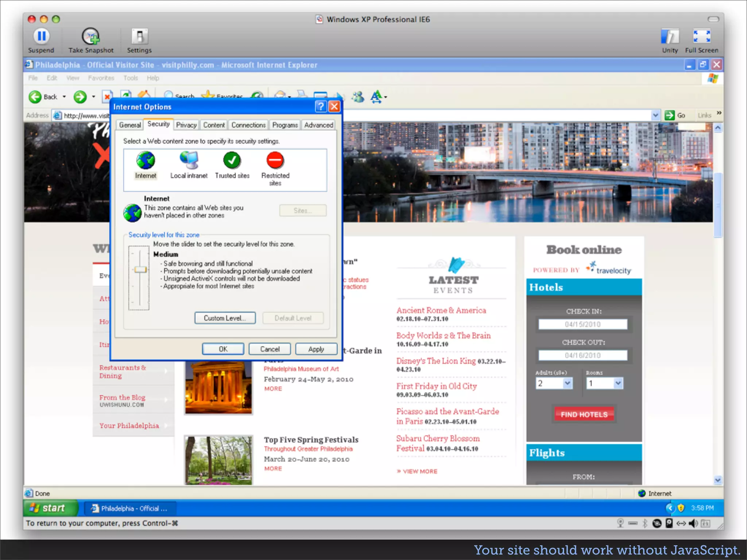Open the VM Settings icon
Screen dimensions: 747x560
click(139, 36)
